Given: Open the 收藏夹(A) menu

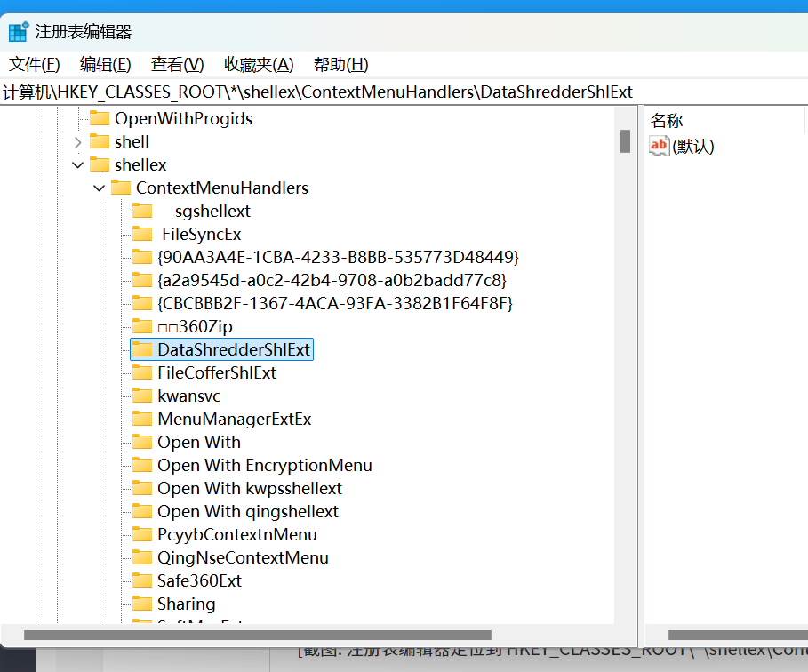Looking at the screenshot, I should [259, 65].
